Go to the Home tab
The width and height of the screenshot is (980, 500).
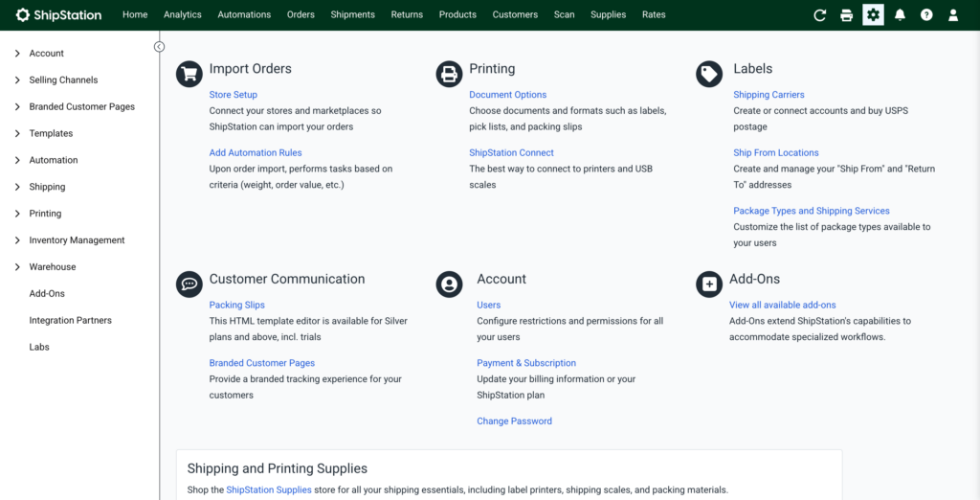point(135,14)
